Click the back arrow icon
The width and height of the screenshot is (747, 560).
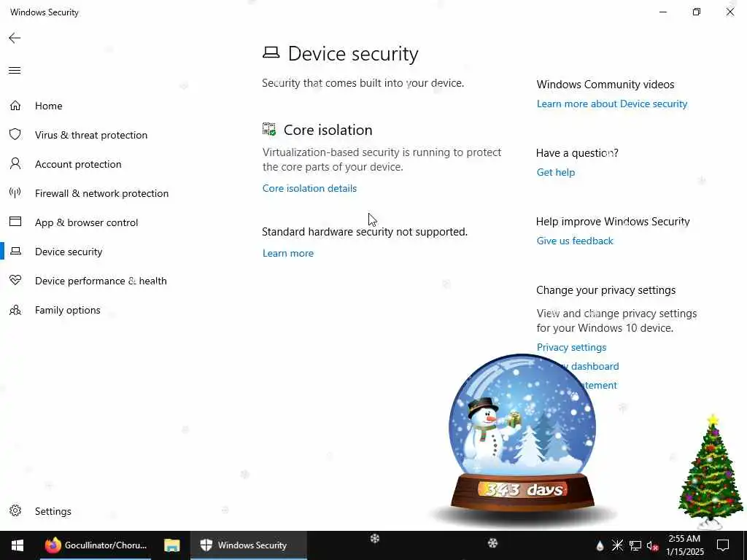pos(15,38)
